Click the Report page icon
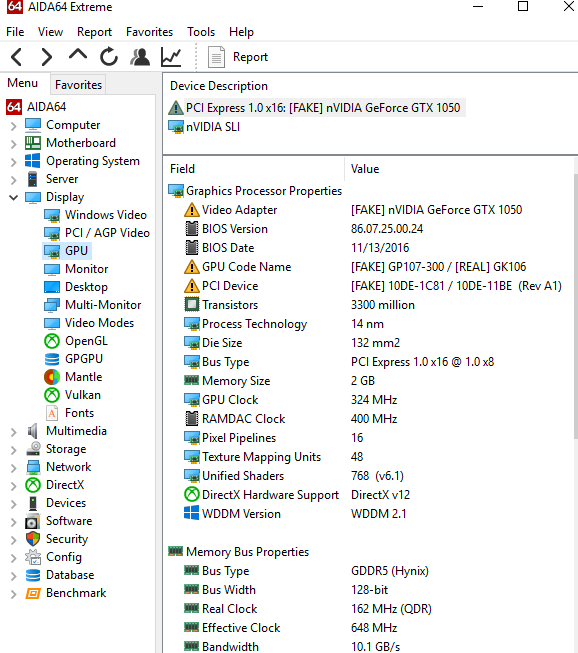 point(216,57)
